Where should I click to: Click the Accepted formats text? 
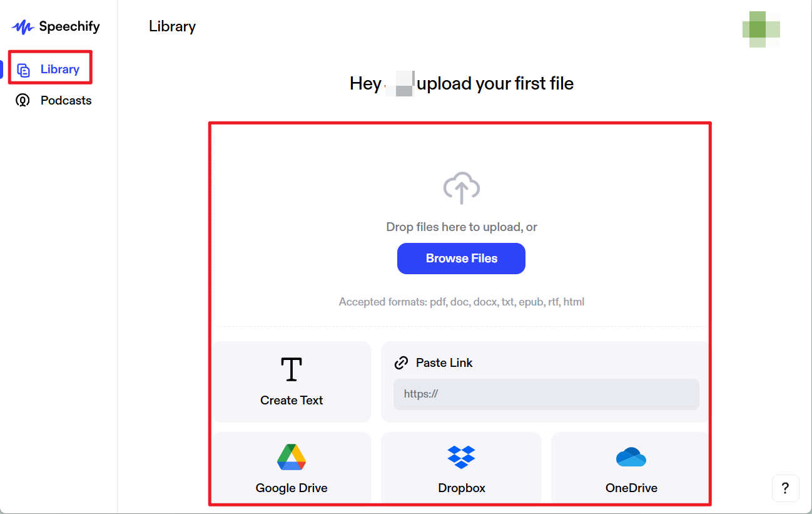[462, 302]
